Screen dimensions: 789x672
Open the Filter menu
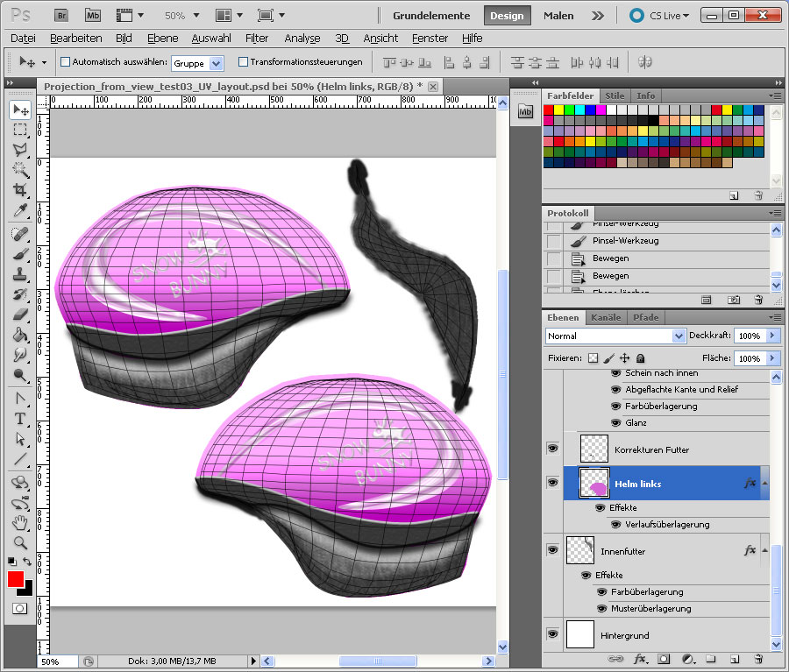[257, 39]
